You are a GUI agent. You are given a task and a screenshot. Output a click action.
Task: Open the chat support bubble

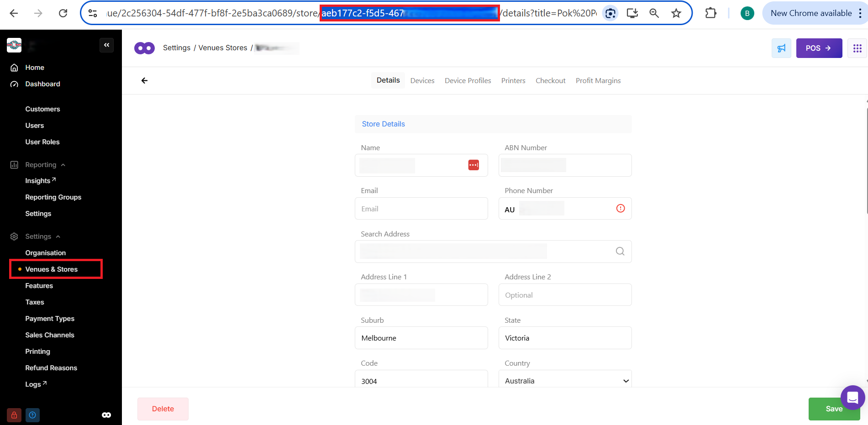(x=852, y=398)
